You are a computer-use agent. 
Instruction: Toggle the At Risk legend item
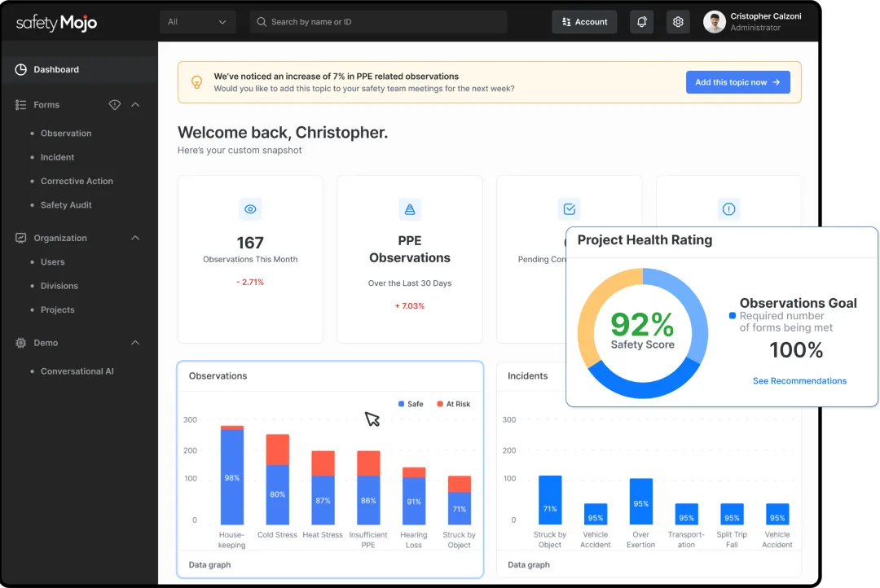click(454, 404)
